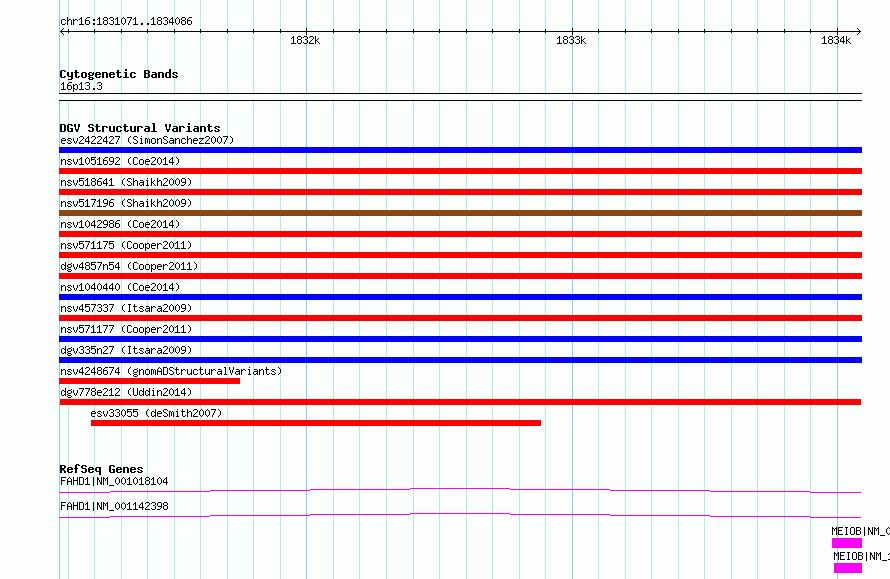Select nsv571177 (Cooper2011) label
This screenshot has height=579, width=890.
126,329
